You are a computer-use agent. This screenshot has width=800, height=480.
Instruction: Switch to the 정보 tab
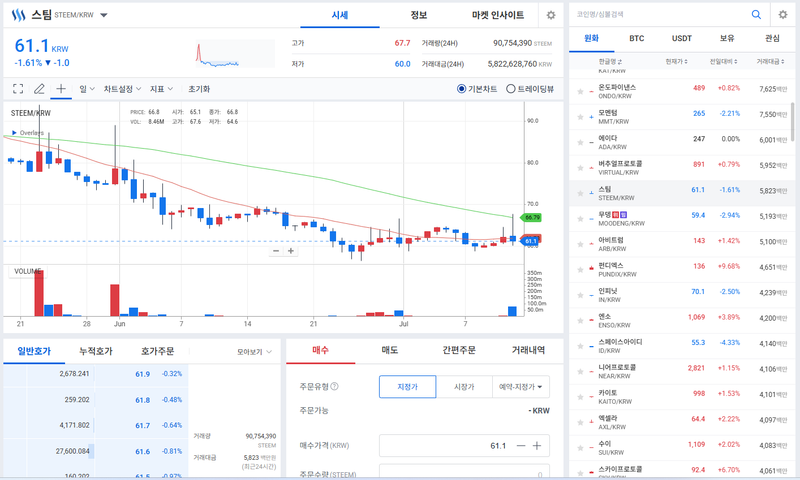[419, 15]
